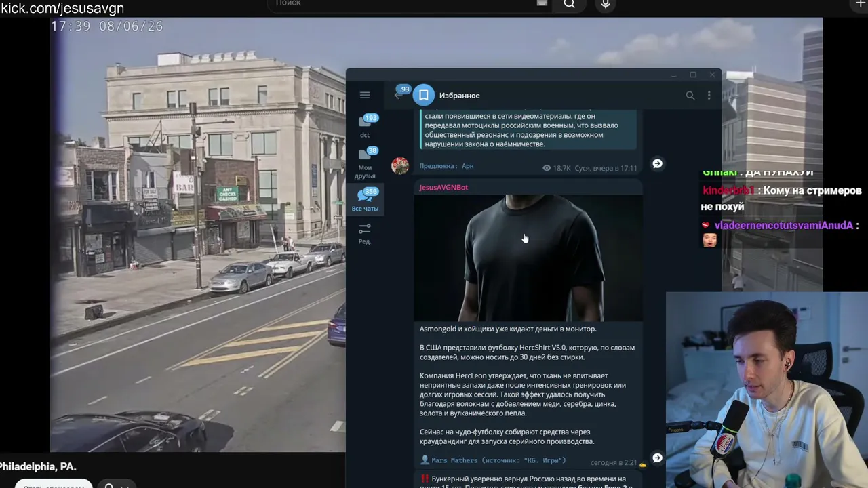Switch to the Все чаты folder

point(366,200)
